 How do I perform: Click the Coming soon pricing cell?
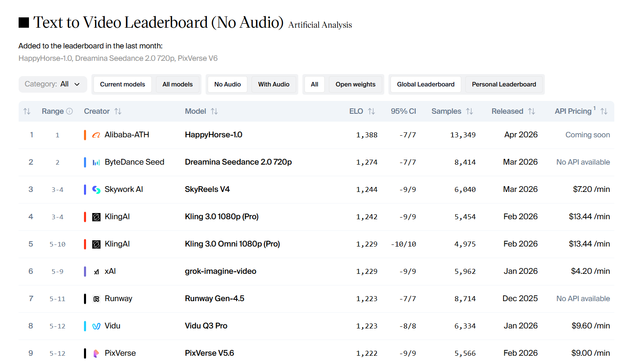587,135
